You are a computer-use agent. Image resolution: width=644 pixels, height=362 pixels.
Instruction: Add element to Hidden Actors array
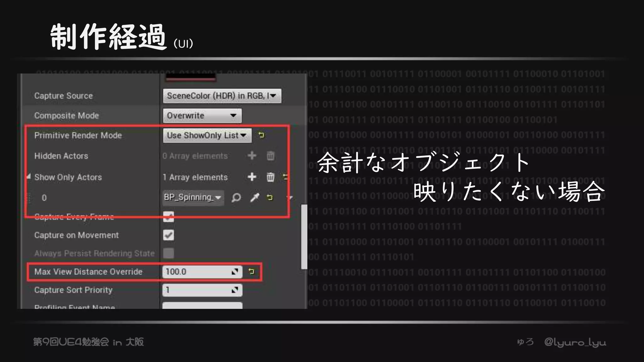(x=252, y=156)
